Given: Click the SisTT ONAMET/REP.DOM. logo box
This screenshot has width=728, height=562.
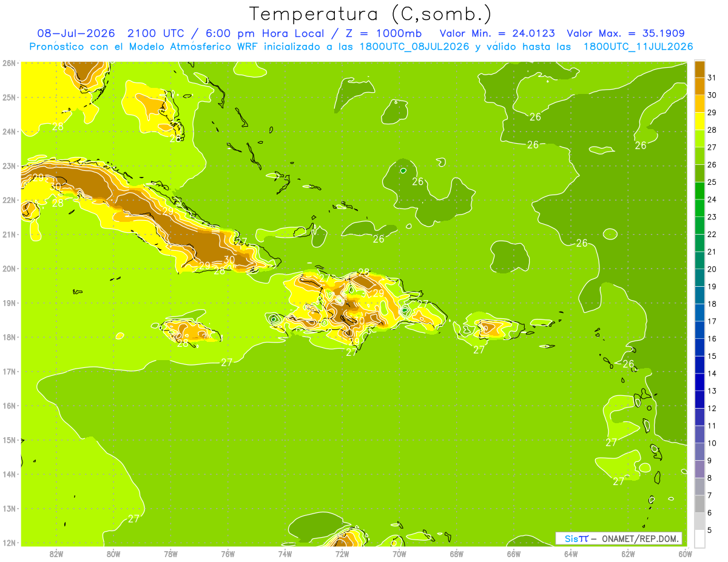Looking at the screenshot, I should tap(619, 538).
